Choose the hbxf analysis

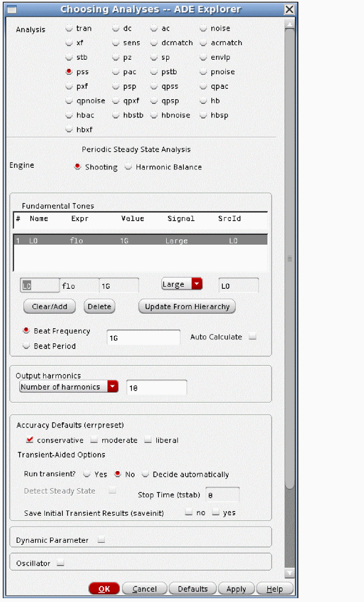(69, 129)
